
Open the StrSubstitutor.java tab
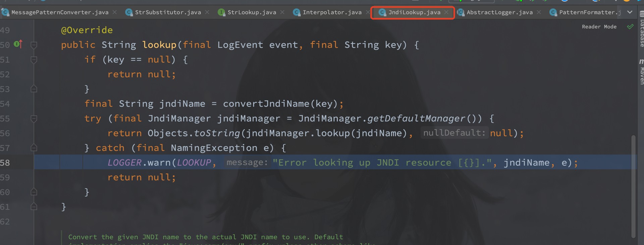(168, 12)
